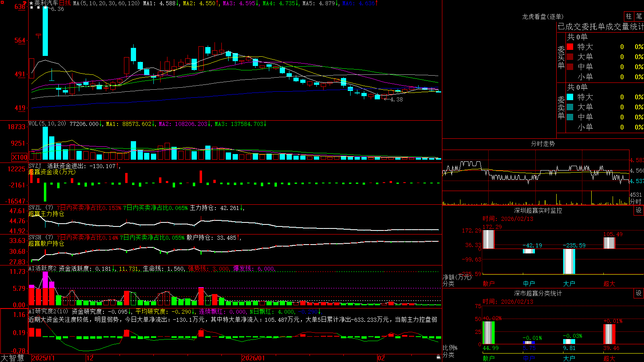This screenshot has width=644, height=362.
Task: Click the teal 大单 sell-order swatch
Action: tap(570, 107)
